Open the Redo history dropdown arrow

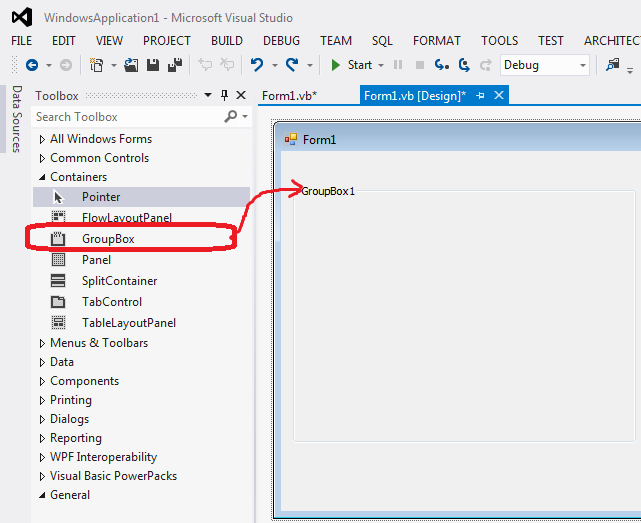pos(310,65)
